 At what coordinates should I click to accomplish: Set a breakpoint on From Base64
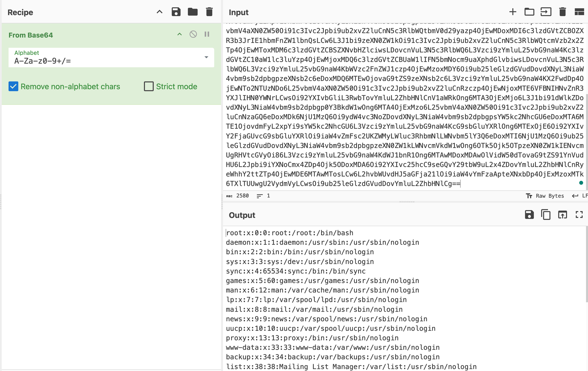point(207,34)
